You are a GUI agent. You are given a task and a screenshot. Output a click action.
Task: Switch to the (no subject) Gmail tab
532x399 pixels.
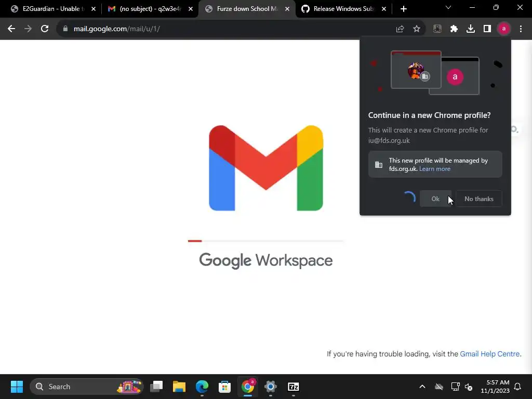point(149,9)
